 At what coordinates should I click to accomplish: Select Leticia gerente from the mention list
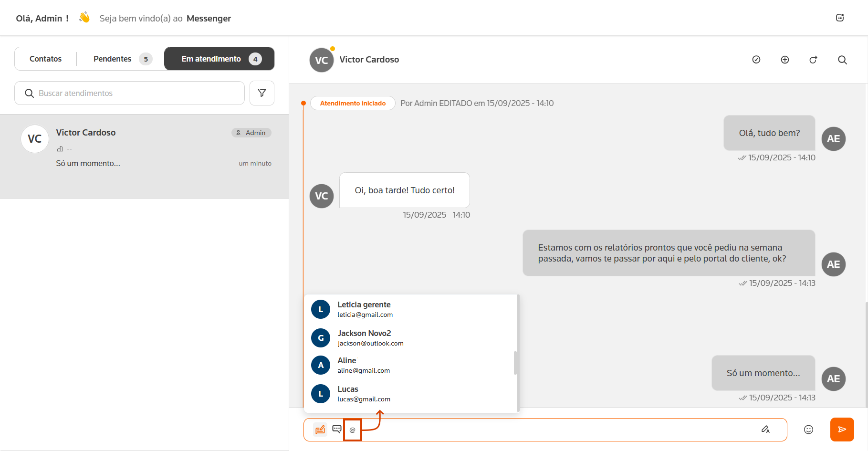(365, 309)
